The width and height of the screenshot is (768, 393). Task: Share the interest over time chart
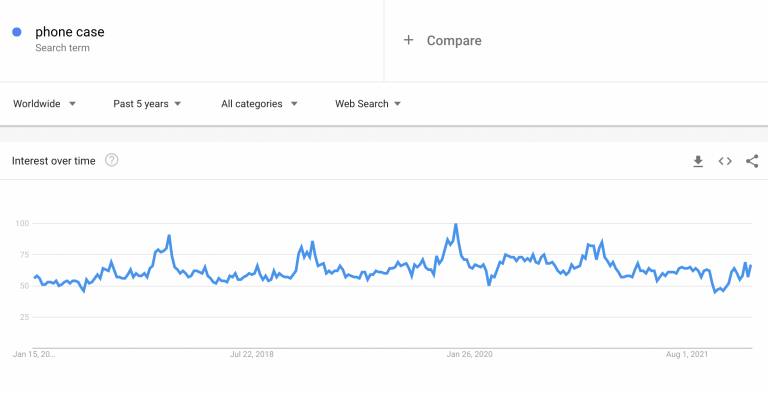pos(752,161)
